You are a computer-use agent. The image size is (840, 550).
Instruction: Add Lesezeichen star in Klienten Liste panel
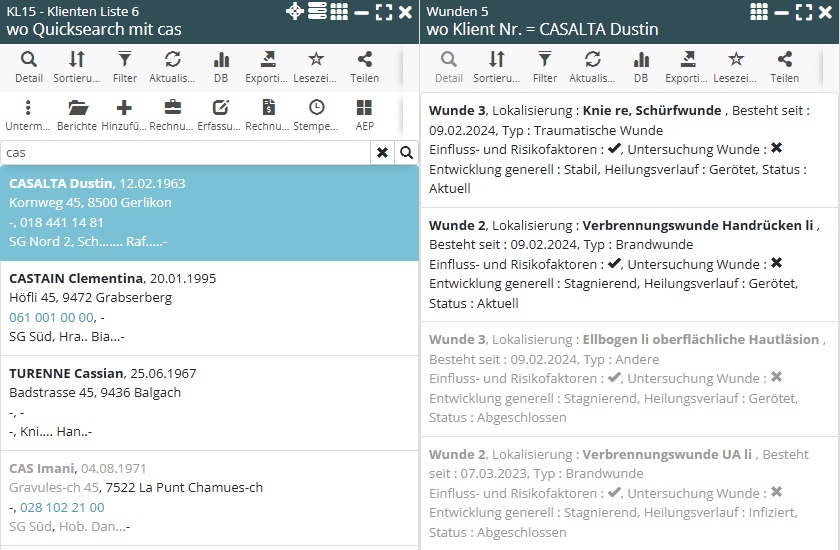tap(316, 66)
